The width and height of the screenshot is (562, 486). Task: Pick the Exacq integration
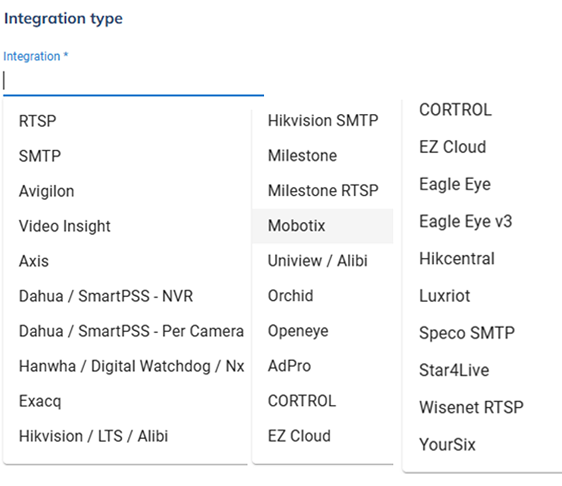[x=125, y=401]
